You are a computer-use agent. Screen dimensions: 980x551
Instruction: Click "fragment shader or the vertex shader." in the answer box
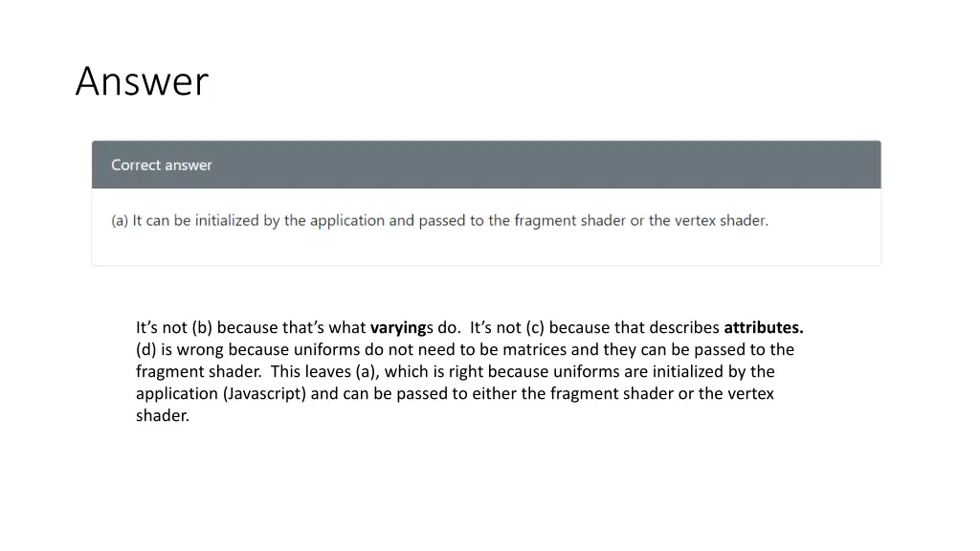[641, 221]
